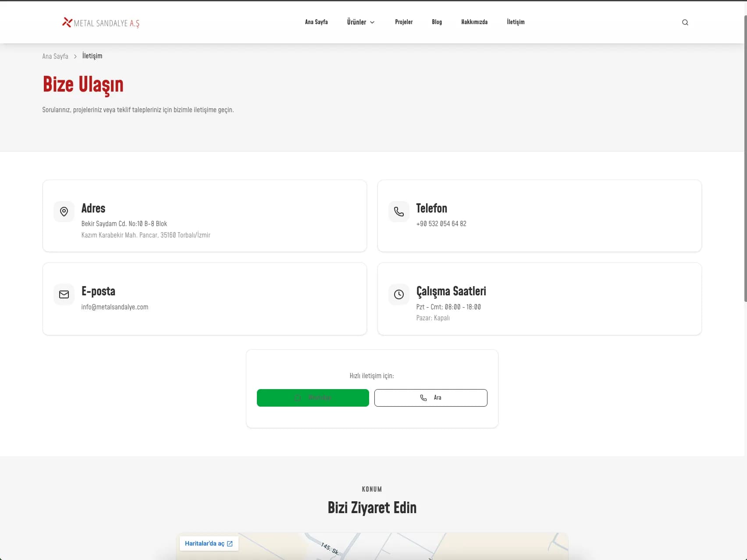Click the page's vertical scrollbar
This screenshot has width=747, height=560.
tap(745, 158)
